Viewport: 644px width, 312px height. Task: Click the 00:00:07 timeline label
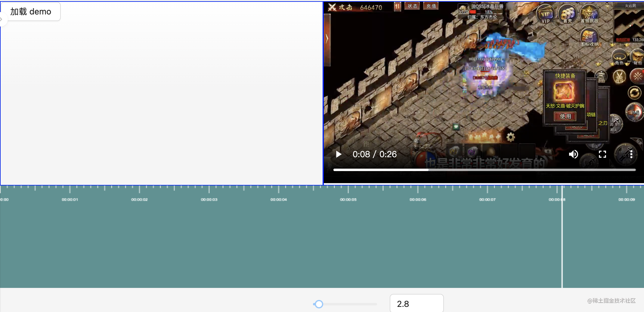pos(488,200)
